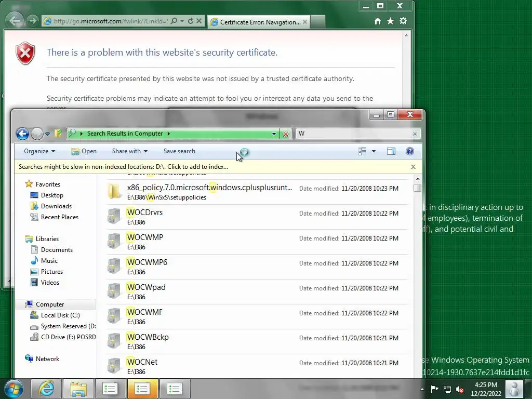Show hidden system tray icons

422,389
